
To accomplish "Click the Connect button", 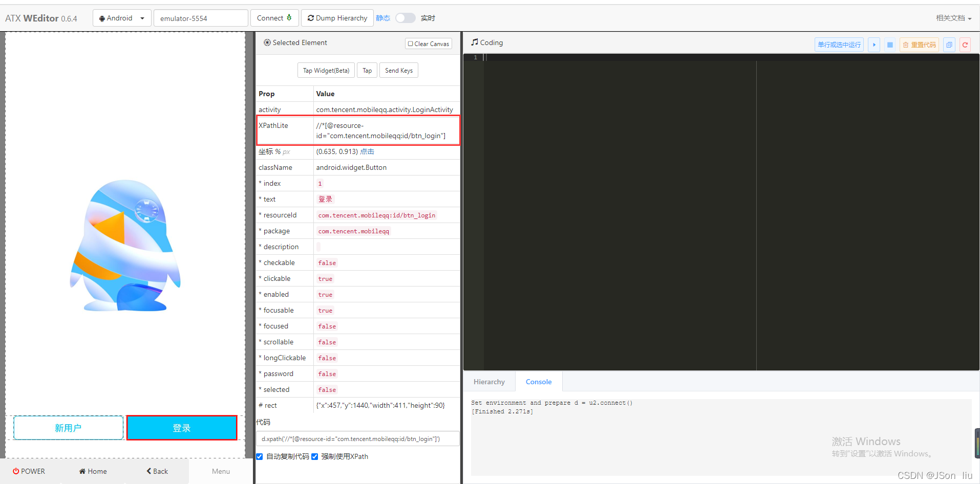I will (x=274, y=18).
